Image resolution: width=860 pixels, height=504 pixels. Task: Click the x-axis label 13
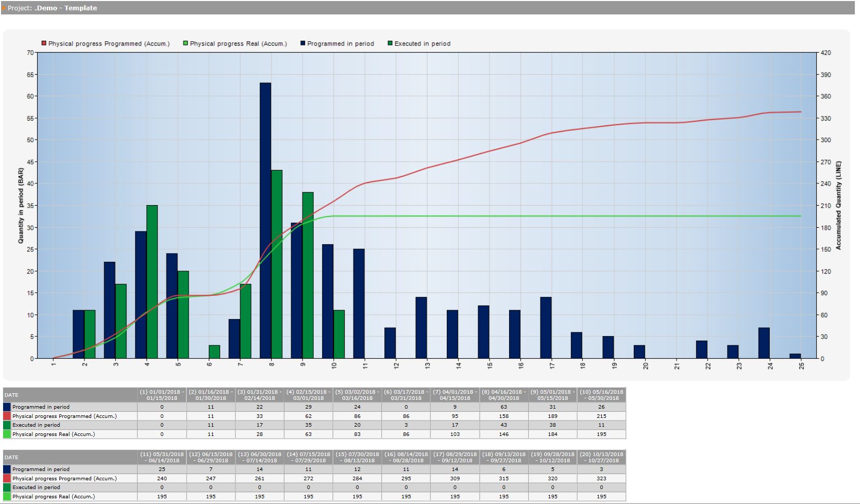pyautogui.click(x=427, y=365)
